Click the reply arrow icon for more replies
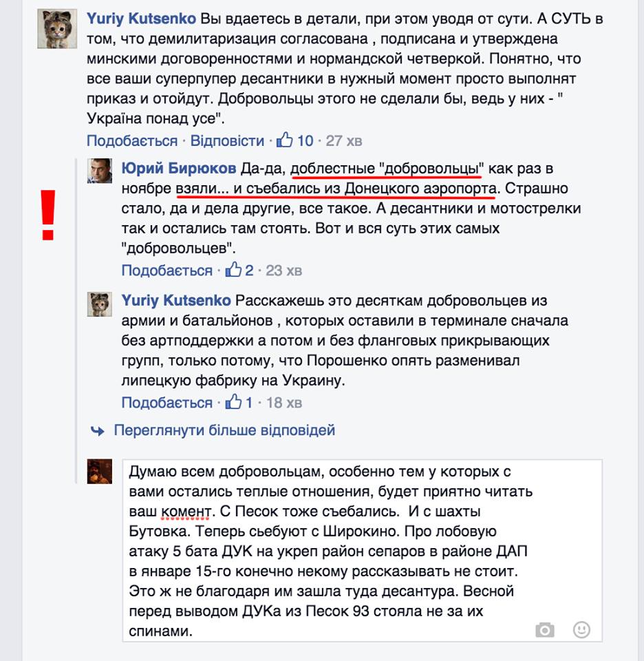 (98, 431)
